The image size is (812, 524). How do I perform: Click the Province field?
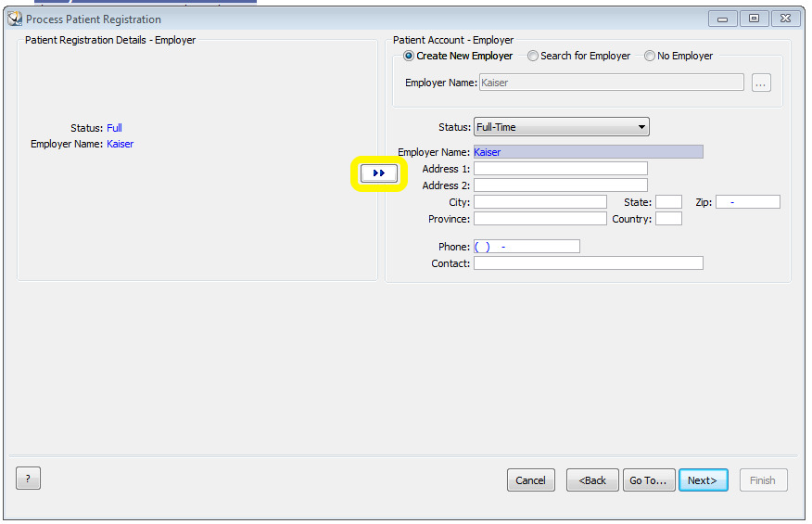point(540,219)
